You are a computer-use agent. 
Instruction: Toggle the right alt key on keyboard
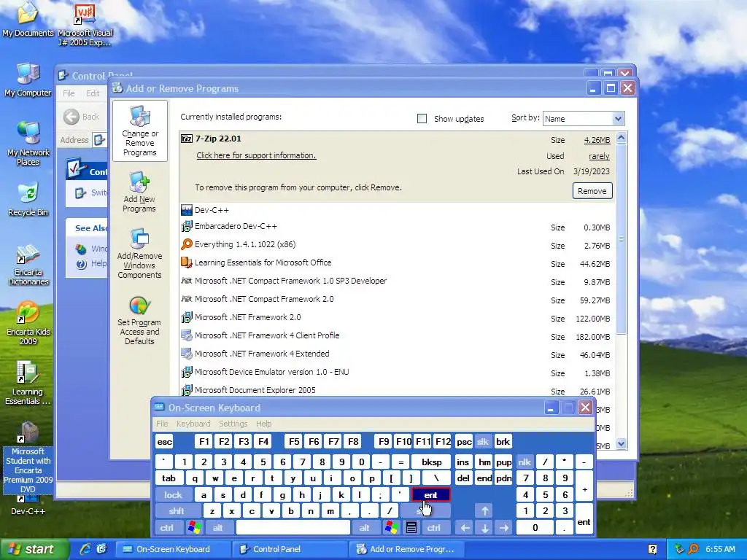pyautogui.click(x=365, y=528)
